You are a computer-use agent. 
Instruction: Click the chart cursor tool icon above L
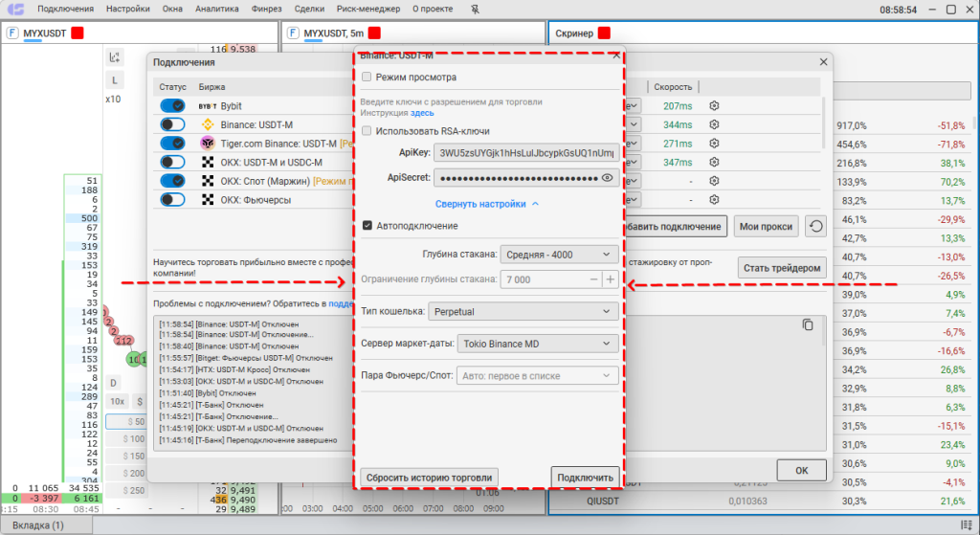tap(115, 57)
